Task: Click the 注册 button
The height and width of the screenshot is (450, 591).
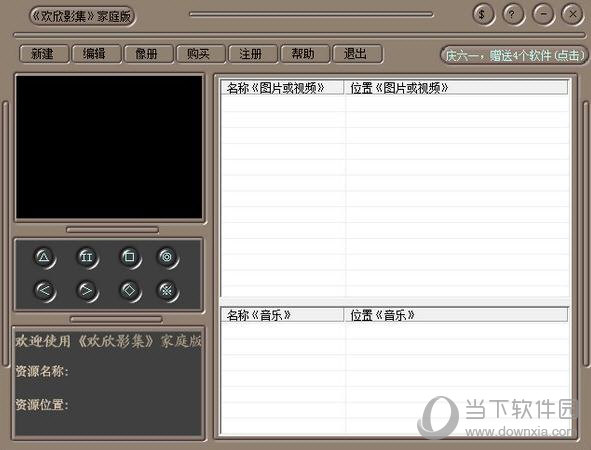Action: pyautogui.click(x=253, y=54)
